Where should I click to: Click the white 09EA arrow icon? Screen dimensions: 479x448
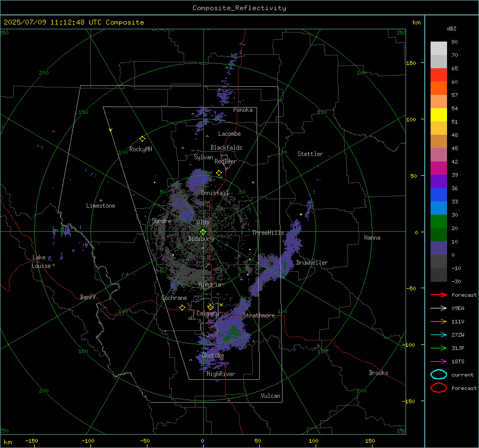(439, 308)
